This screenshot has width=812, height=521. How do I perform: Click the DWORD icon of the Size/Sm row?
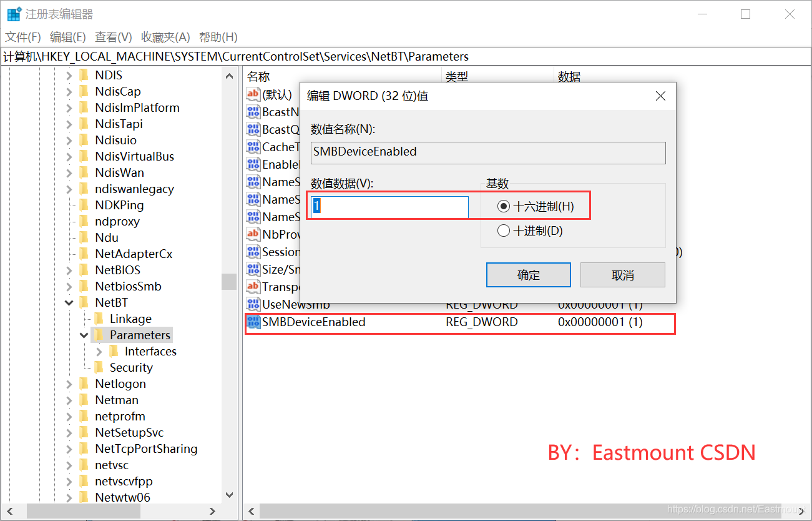253,269
